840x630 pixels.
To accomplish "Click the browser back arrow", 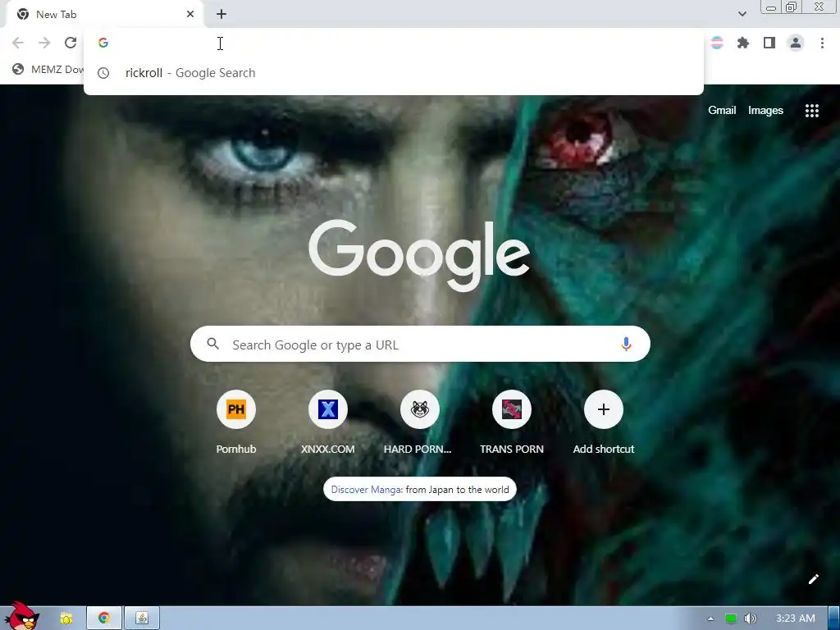I will click(18, 43).
